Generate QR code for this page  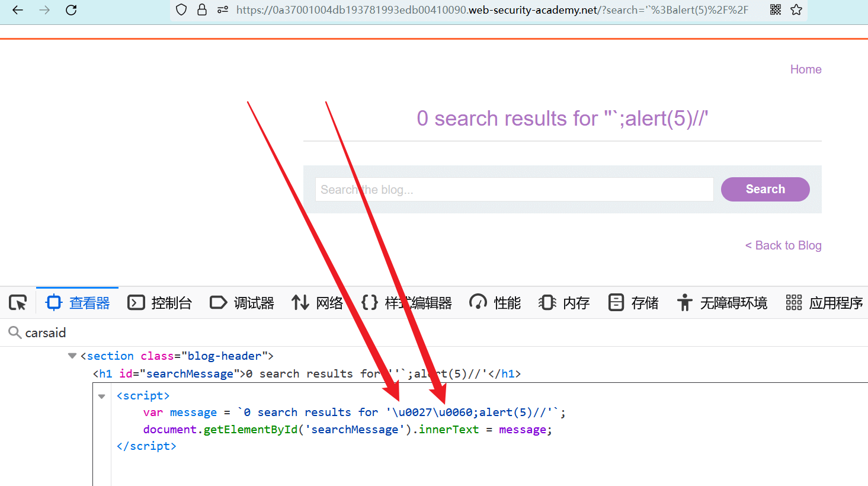coord(776,9)
